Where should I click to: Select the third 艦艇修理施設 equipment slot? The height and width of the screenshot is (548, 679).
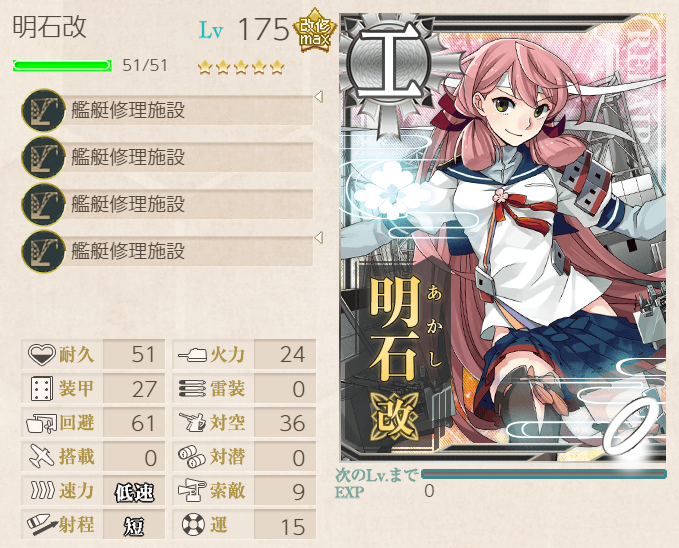[167, 204]
